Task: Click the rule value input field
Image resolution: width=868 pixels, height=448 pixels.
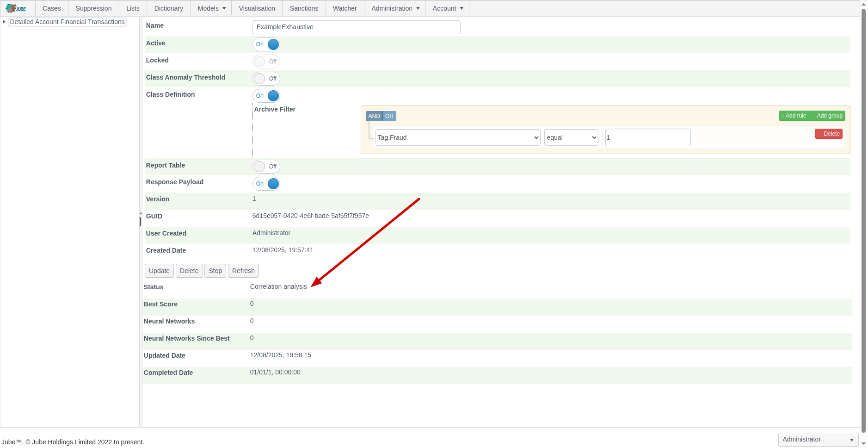Action: (648, 137)
